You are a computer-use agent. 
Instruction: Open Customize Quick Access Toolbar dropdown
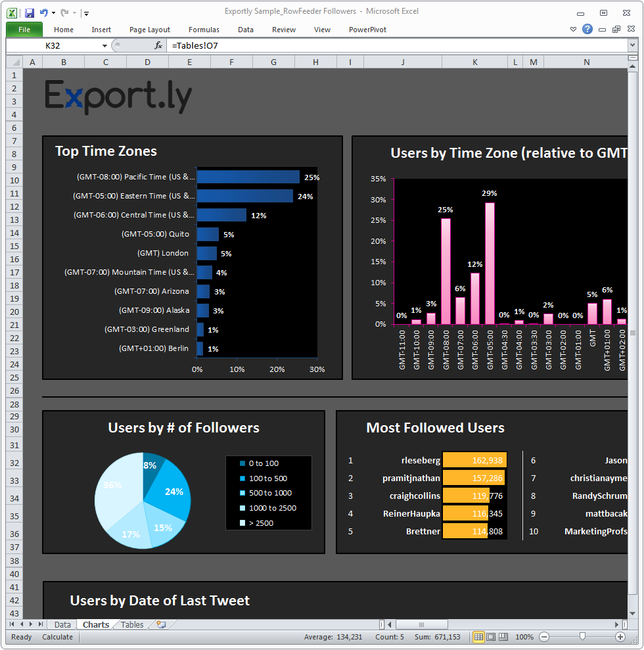[86, 13]
